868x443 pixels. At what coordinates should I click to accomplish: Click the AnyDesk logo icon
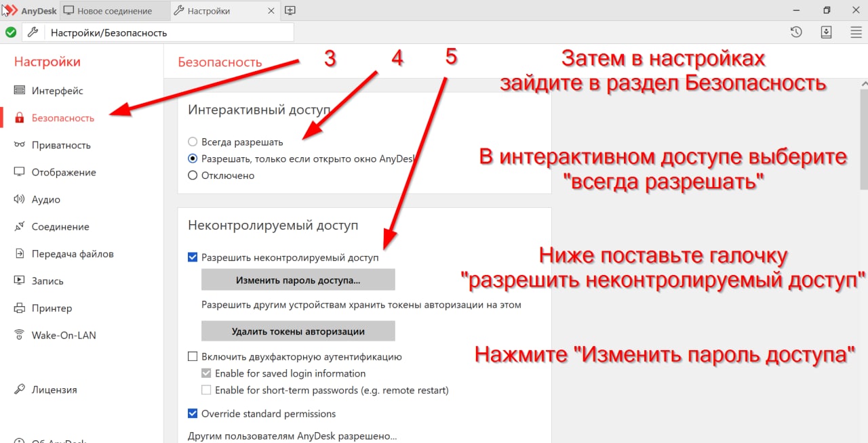(9, 10)
